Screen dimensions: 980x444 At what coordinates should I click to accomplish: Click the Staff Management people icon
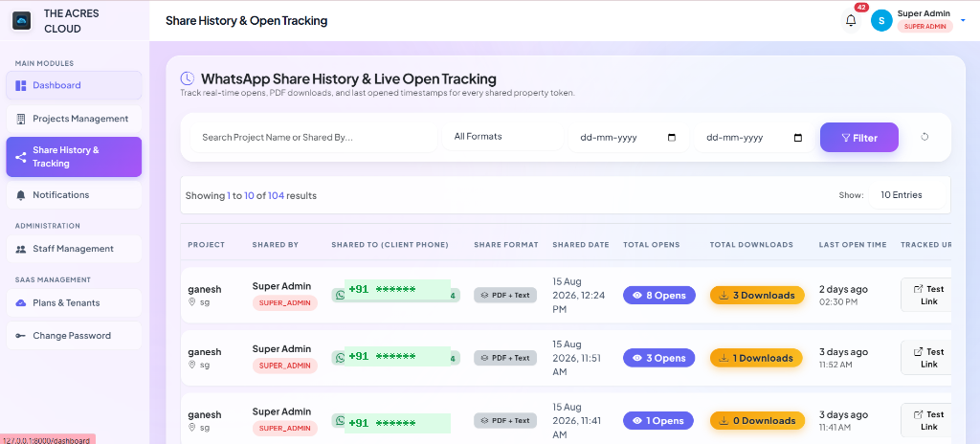(x=21, y=249)
